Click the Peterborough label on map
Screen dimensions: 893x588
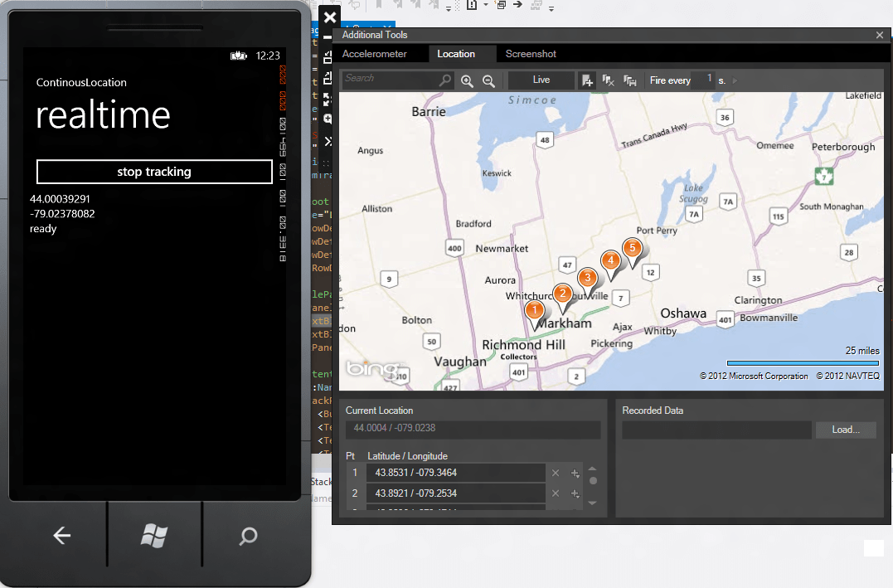pos(843,147)
